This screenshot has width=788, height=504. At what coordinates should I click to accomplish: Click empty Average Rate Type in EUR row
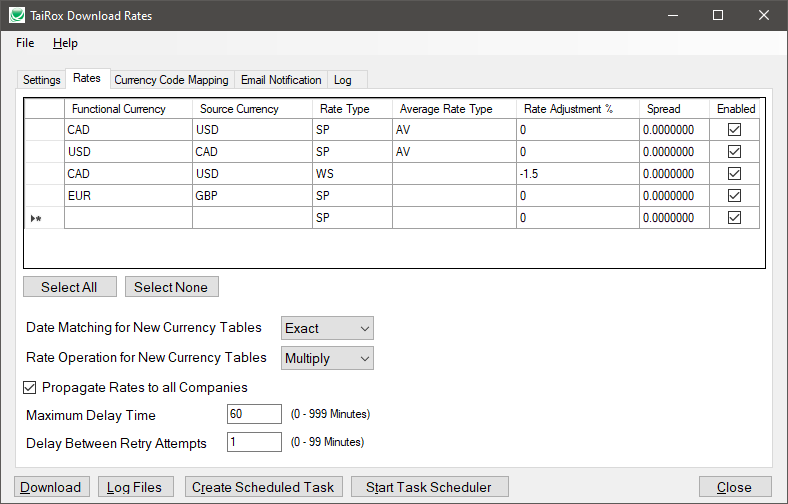tap(454, 195)
